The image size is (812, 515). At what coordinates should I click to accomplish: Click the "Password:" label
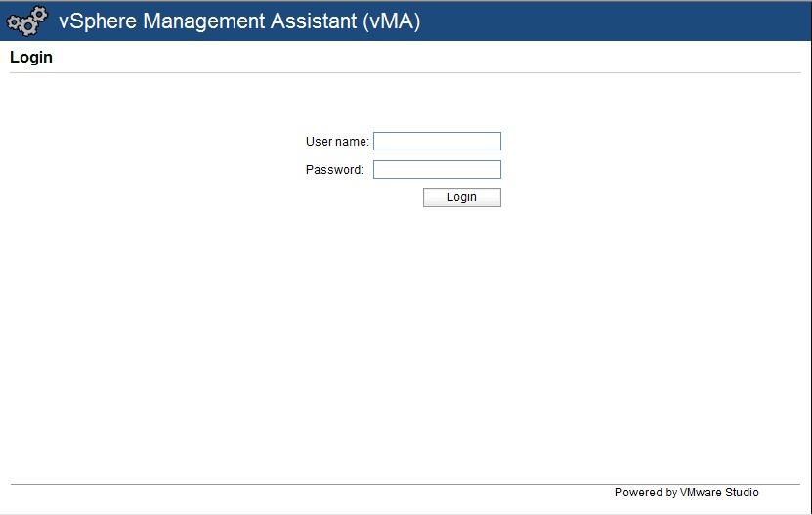click(x=334, y=170)
